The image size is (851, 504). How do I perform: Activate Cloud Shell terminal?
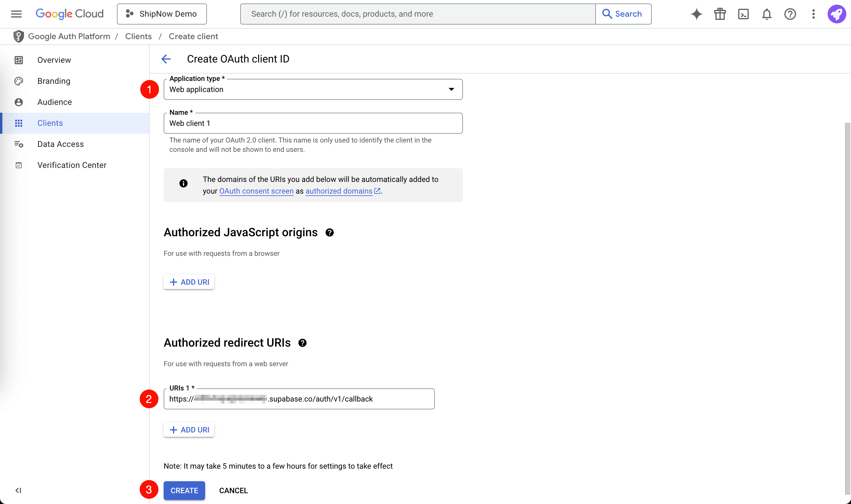click(743, 14)
